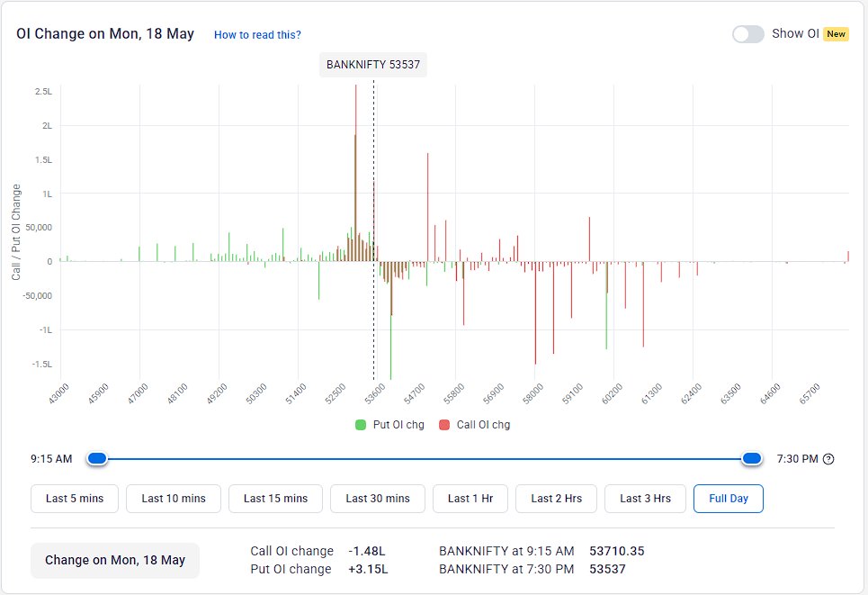Select the Last 10 mins button

pos(174,499)
